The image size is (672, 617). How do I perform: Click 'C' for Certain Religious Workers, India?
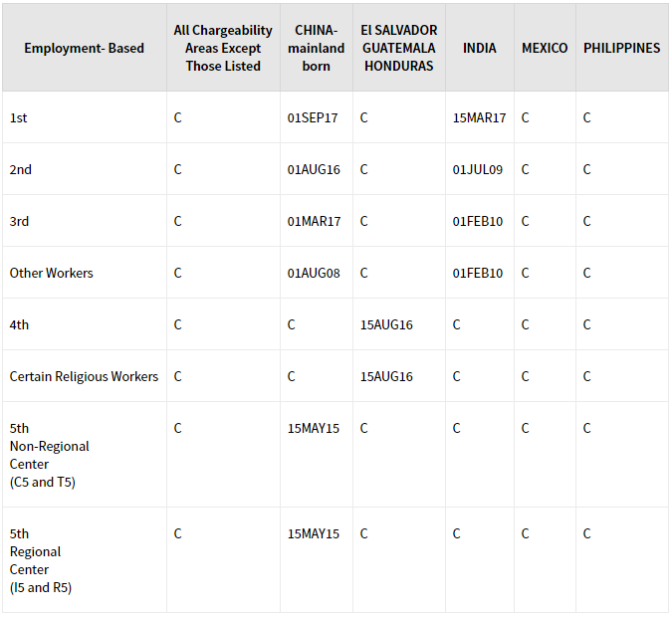point(457,376)
